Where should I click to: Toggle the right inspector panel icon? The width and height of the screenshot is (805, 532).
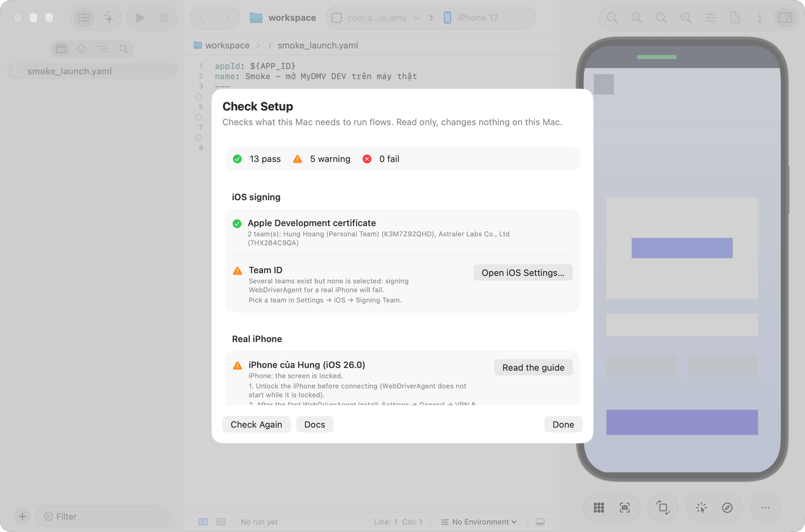[x=785, y=17]
